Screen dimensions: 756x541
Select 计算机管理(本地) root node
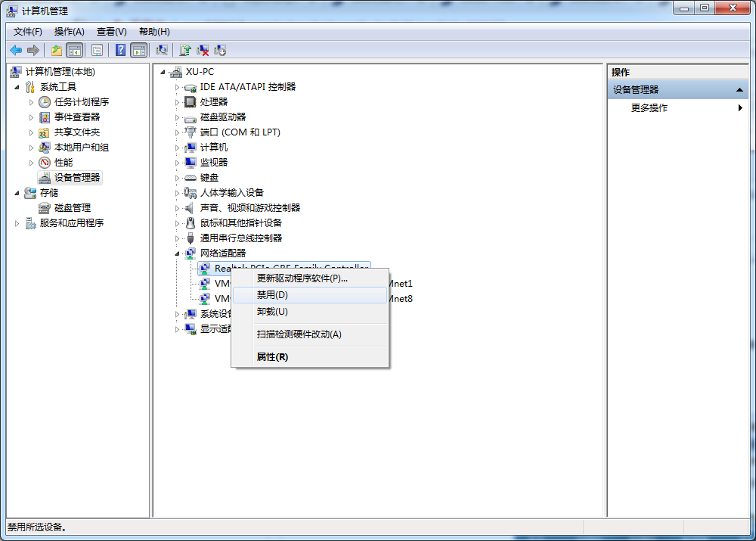coord(60,72)
